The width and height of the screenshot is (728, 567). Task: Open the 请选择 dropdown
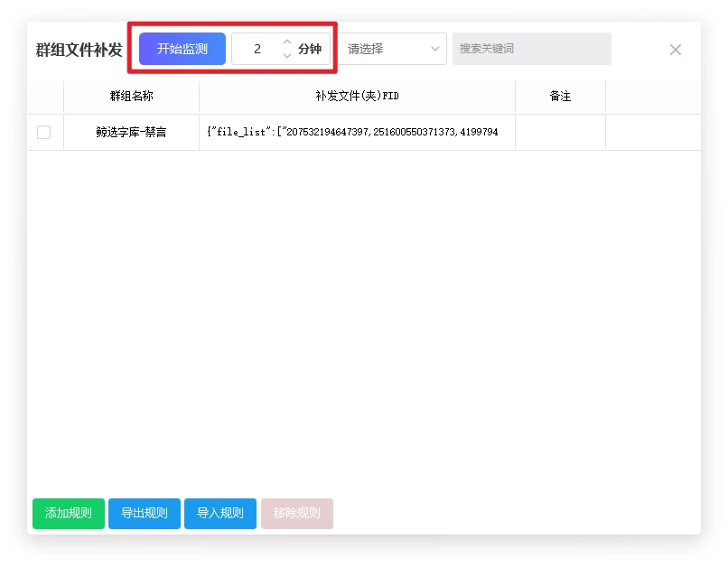pyautogui.click(x=392, y=49)
